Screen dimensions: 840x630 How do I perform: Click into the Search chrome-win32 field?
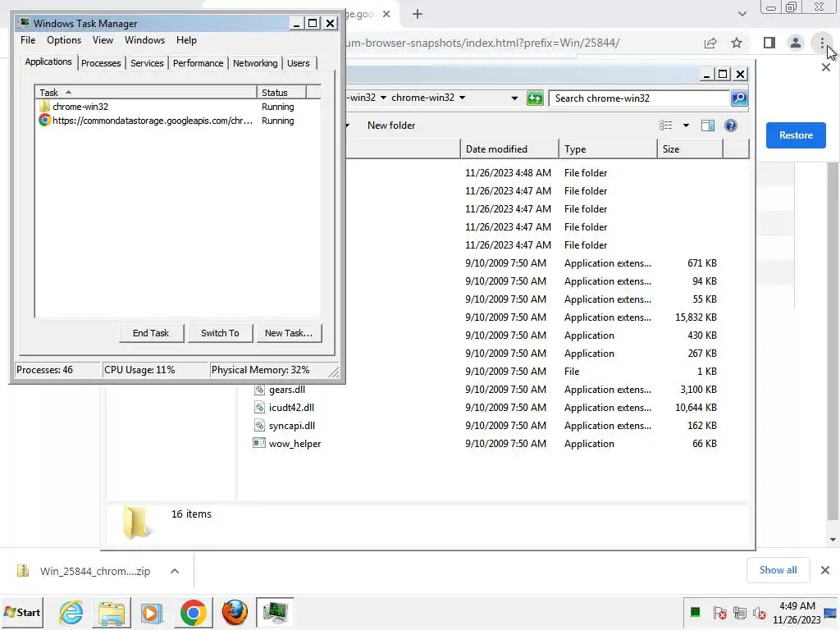(640, 98)
